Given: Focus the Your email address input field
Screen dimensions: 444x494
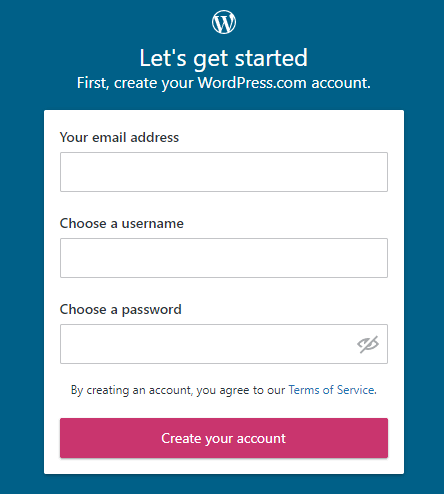Looking at the screenshot, I should 224,172.
